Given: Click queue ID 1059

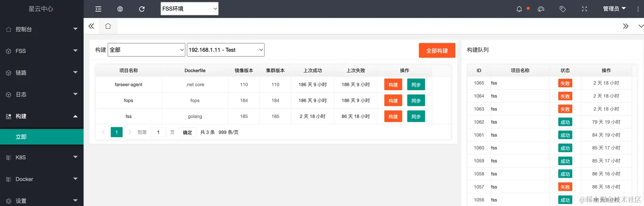Looking at the screenshot, I should (x=479, y=161).
